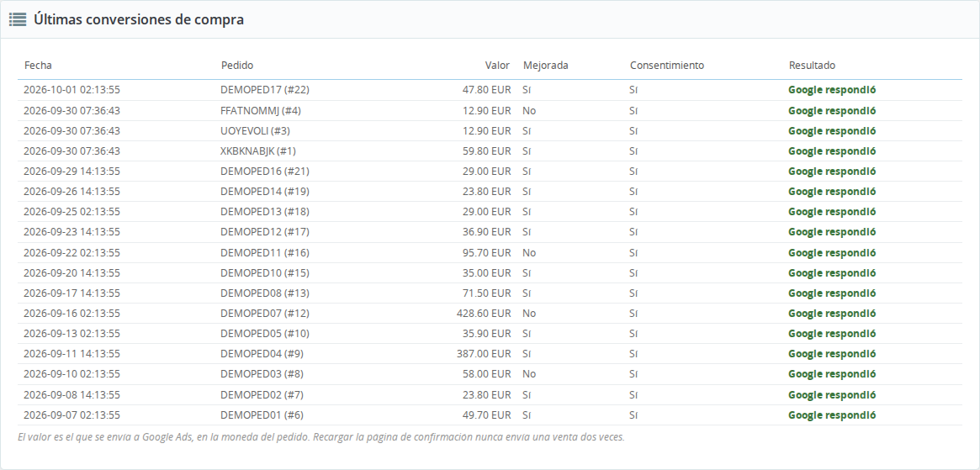Click Google respondió in the DEMOPED17 row
Image resolution: width=980 pixels, height=470 pixels.
coord(832,89)
